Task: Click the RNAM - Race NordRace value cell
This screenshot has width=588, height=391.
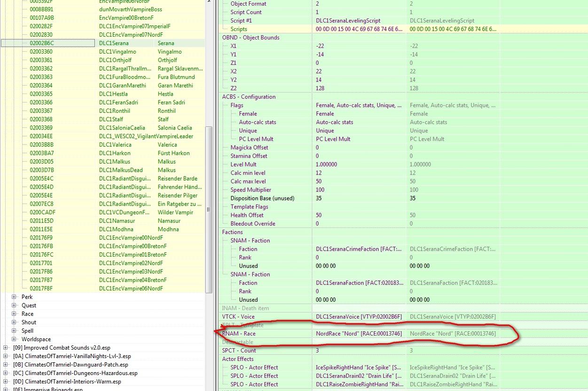Action: [x=359, y=334]
